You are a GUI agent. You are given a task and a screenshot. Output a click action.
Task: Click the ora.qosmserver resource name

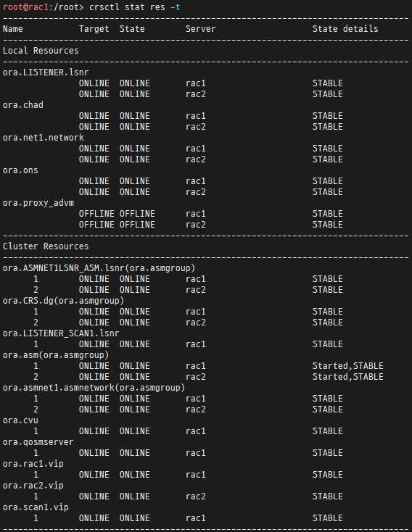38,441
